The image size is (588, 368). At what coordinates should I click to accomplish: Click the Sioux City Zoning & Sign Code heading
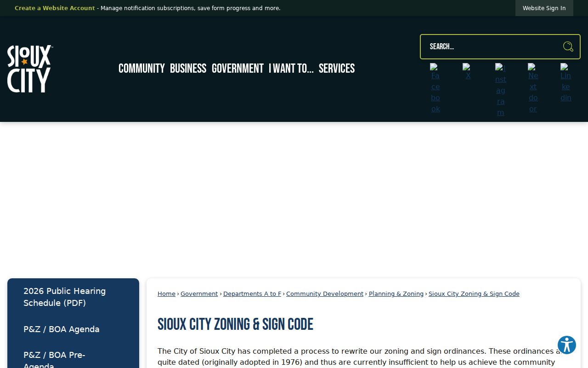(x=235, y=324)
